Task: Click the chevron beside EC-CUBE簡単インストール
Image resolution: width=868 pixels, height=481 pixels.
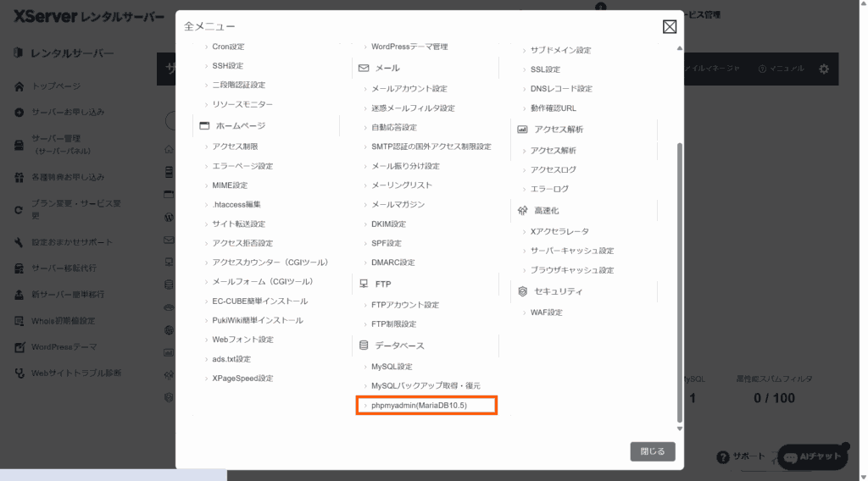Action: point(206,301)
